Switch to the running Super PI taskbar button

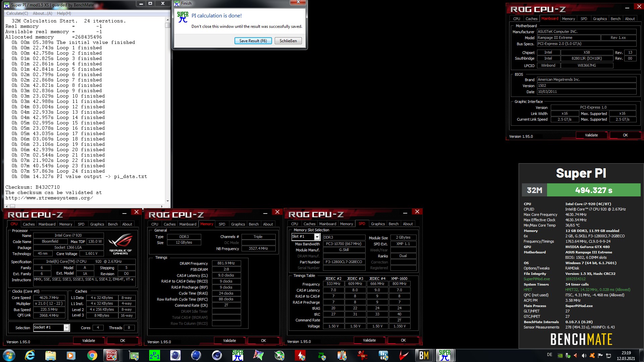pos(445,355)
